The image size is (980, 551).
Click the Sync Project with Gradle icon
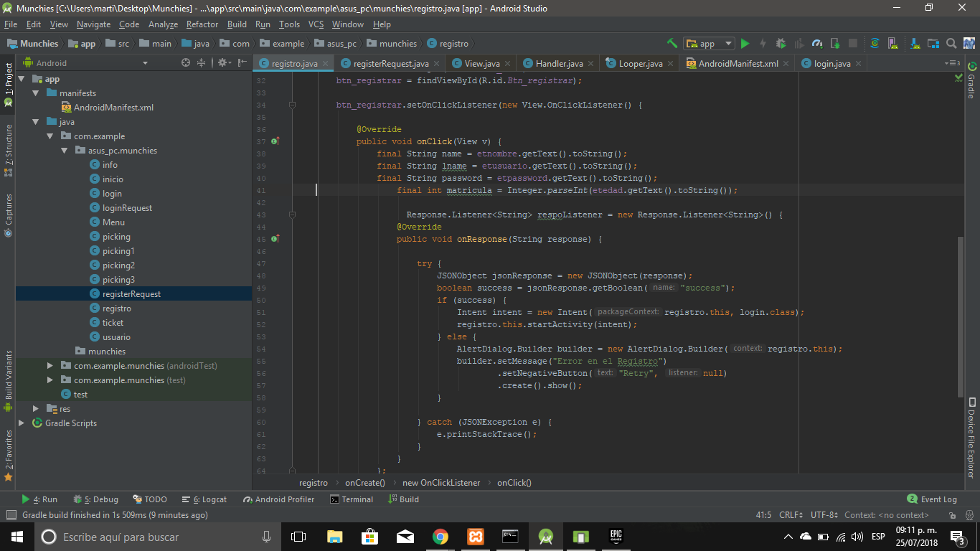tap(875, 43)
